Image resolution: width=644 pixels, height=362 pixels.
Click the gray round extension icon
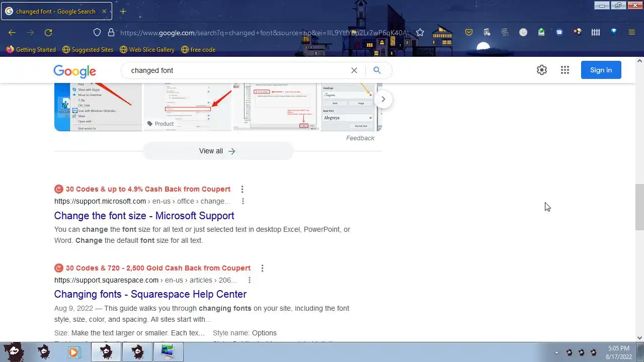(523, 32)
